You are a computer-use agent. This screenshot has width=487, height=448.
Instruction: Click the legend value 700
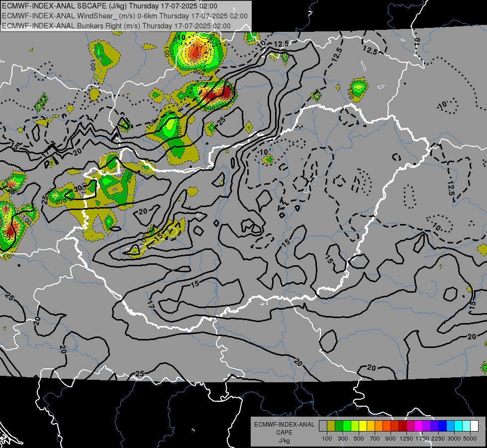tap(375, 439)
